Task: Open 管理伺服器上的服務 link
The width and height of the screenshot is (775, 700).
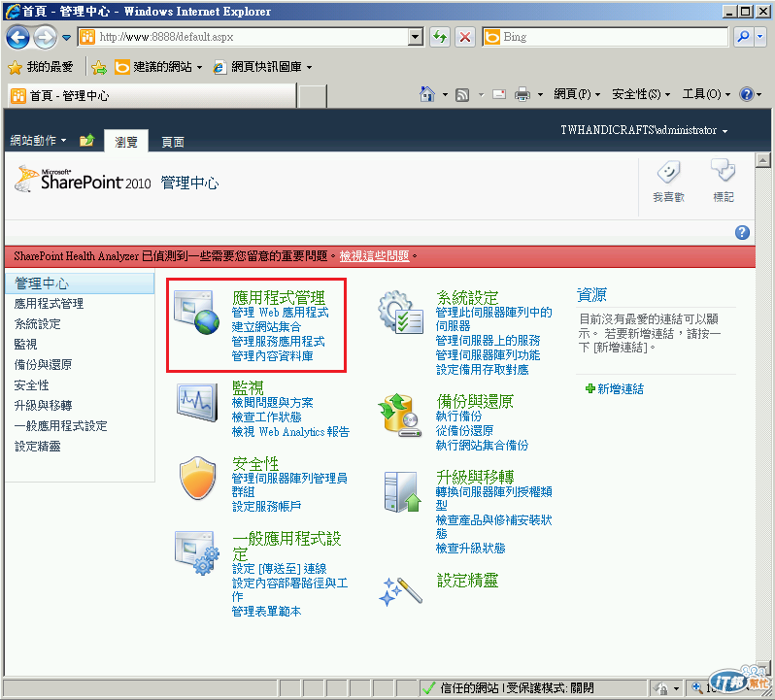Action: tap(488, 341)
